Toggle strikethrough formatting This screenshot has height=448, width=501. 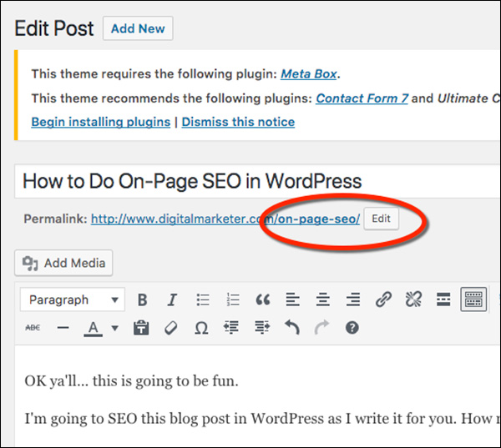click(x=33, y=328)
